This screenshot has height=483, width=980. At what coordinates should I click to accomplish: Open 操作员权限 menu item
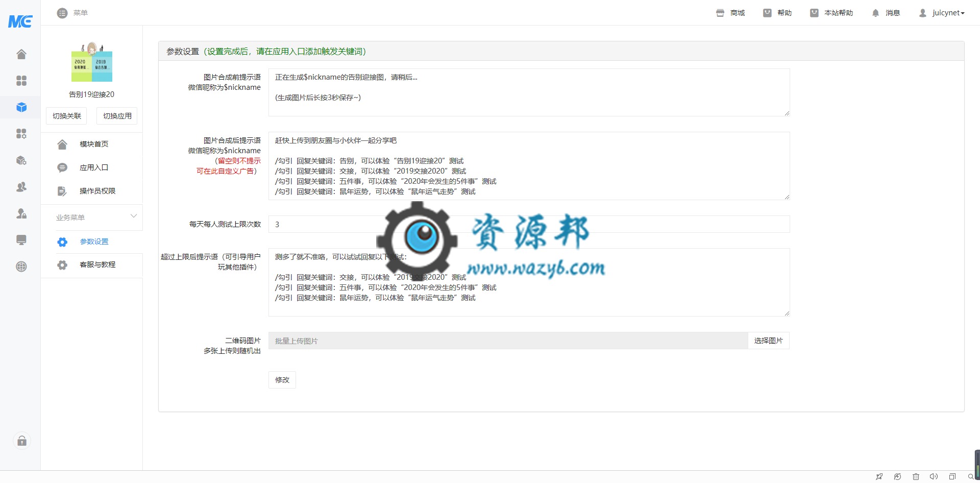coord(97,191)
